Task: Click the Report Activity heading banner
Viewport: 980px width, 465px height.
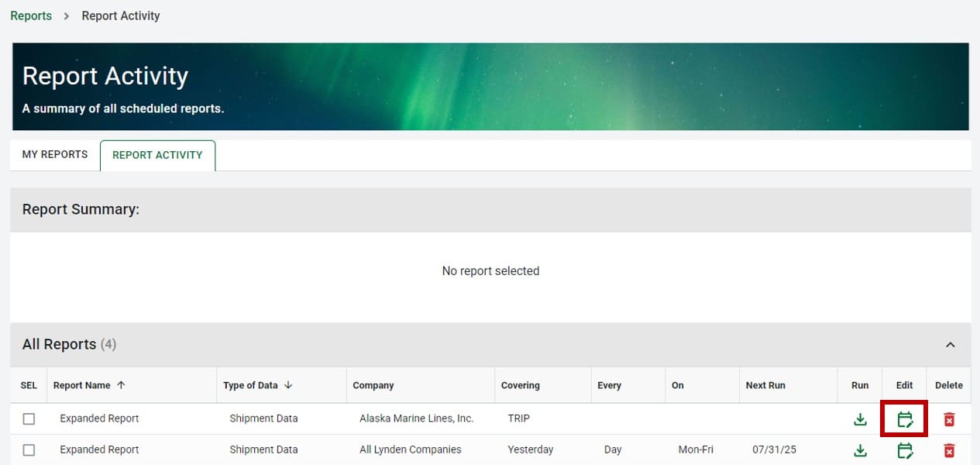Action: pos(105,76)
